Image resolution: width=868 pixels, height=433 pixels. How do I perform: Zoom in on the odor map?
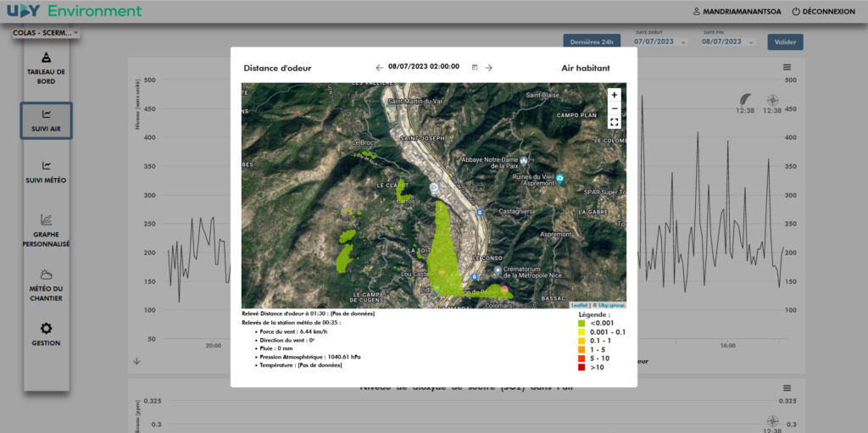(614, 95)
